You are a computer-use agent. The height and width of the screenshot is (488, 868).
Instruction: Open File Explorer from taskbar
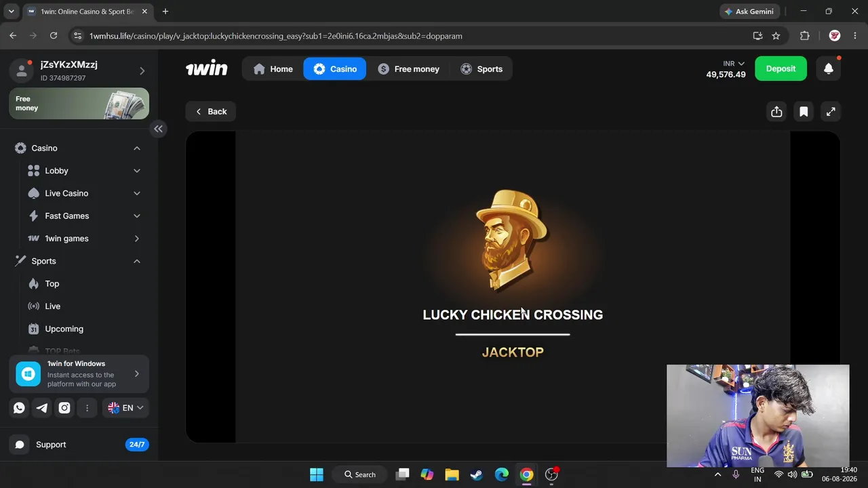(x=452, y=474)
